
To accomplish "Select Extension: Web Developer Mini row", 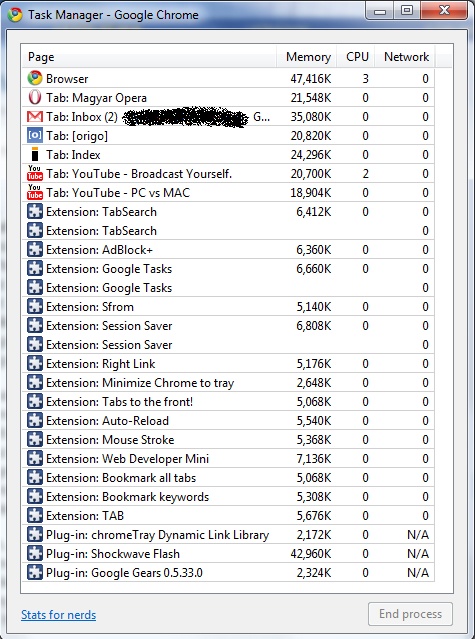I will [228, 458].
